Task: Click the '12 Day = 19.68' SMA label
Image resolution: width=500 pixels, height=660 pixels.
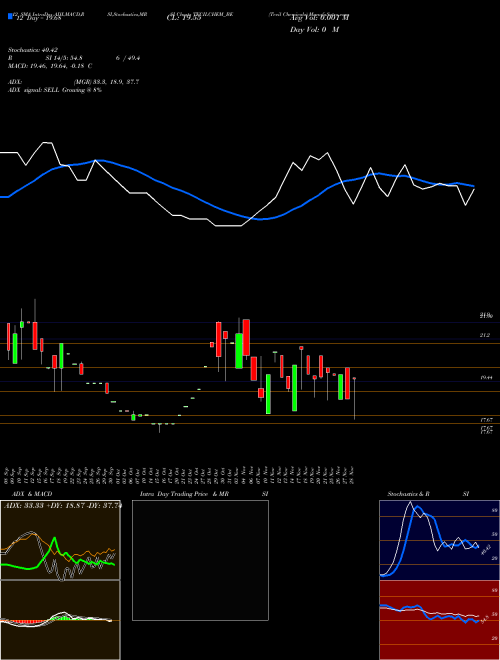Action: [39, 18]
